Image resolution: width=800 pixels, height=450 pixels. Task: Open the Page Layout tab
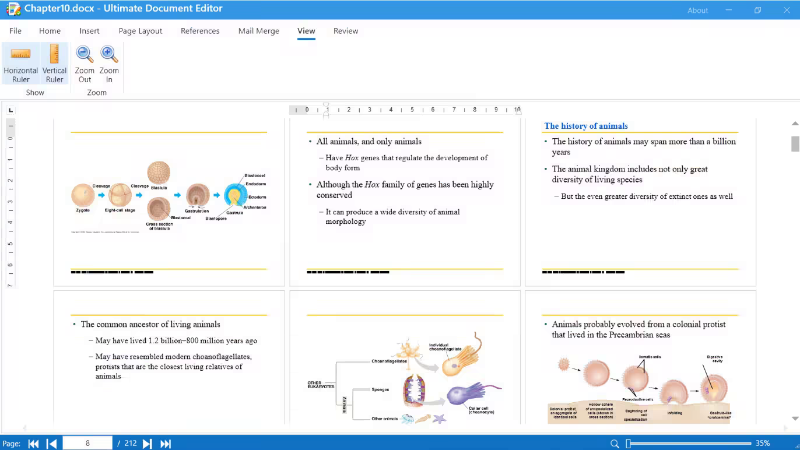click(x=140, y=31)
